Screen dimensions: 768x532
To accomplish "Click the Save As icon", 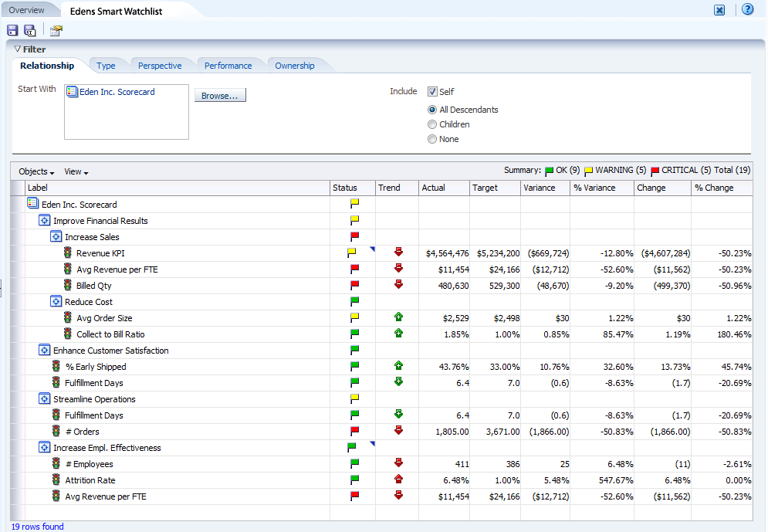I will [30, 30].
